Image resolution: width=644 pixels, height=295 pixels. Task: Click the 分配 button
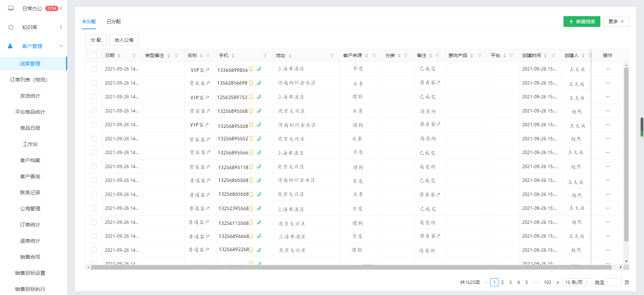pos(96,40)
